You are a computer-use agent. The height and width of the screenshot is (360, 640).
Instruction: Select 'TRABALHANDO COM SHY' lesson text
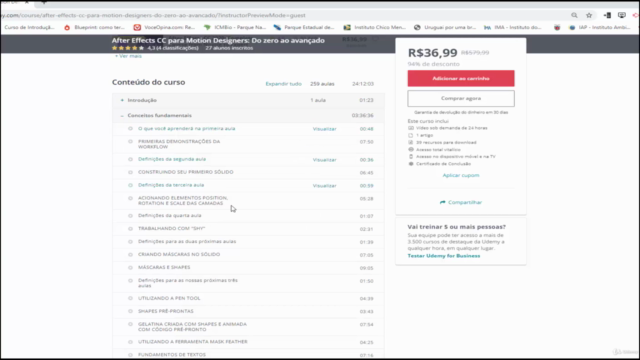(171, 229)
